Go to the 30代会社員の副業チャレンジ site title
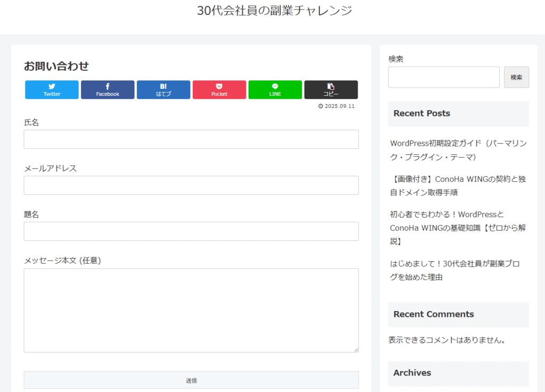 pos(275,11)
